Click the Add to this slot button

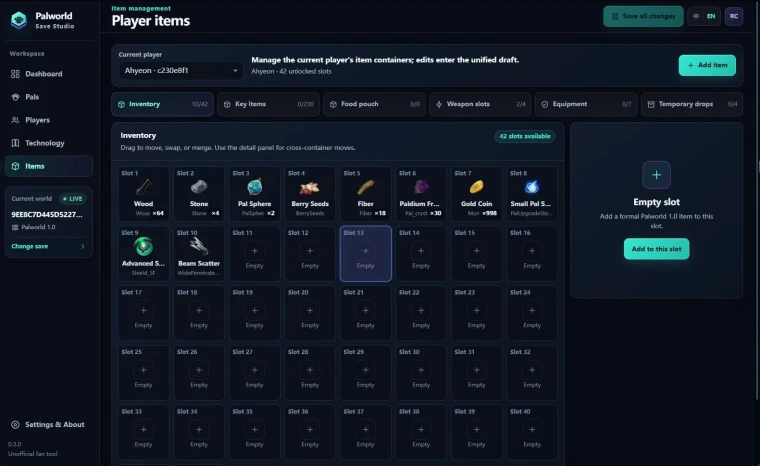(x=656, y=249)
